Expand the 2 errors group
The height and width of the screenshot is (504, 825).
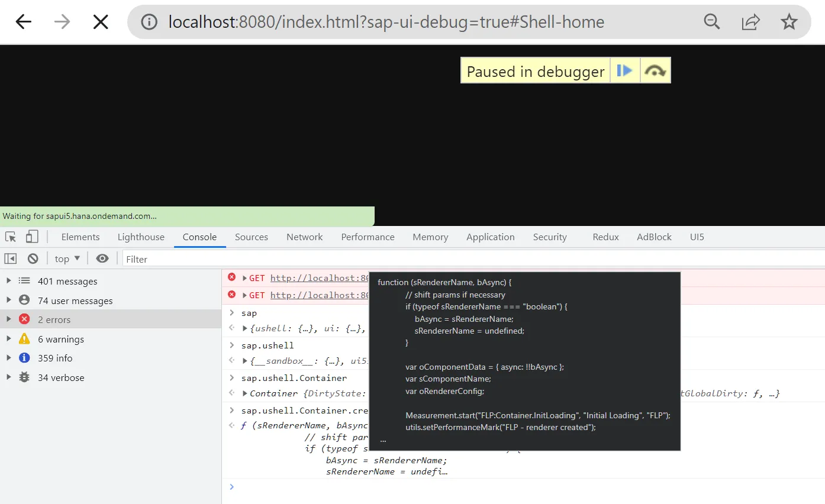8,319
